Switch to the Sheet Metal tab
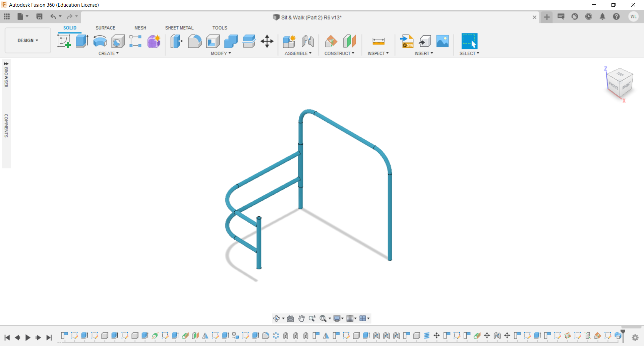Image resolution: width=644 pixels, height=346 pixels. click(179, 28)
